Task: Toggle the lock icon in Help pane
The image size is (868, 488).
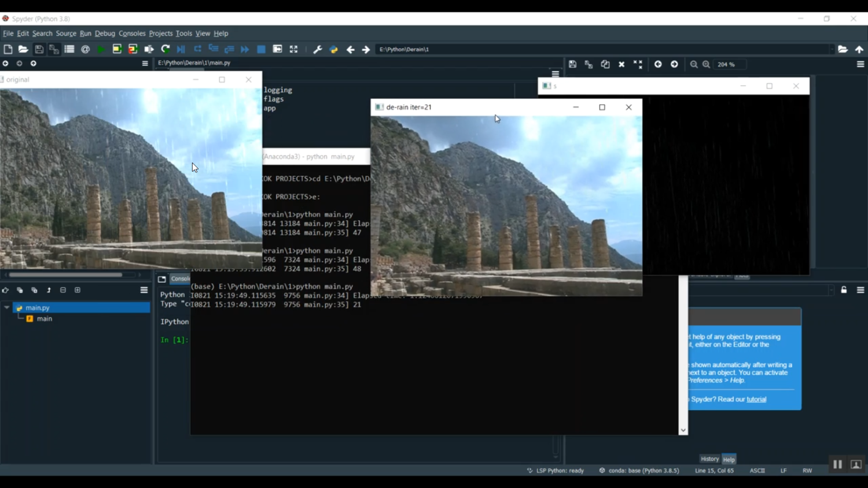Action: pyautogui.click(x=844, y=290)
